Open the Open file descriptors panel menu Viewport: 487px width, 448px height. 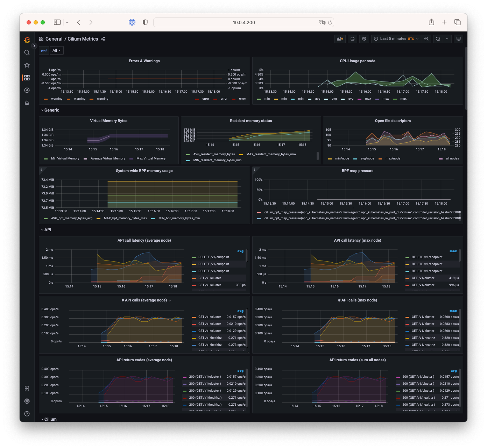(393, 121)
